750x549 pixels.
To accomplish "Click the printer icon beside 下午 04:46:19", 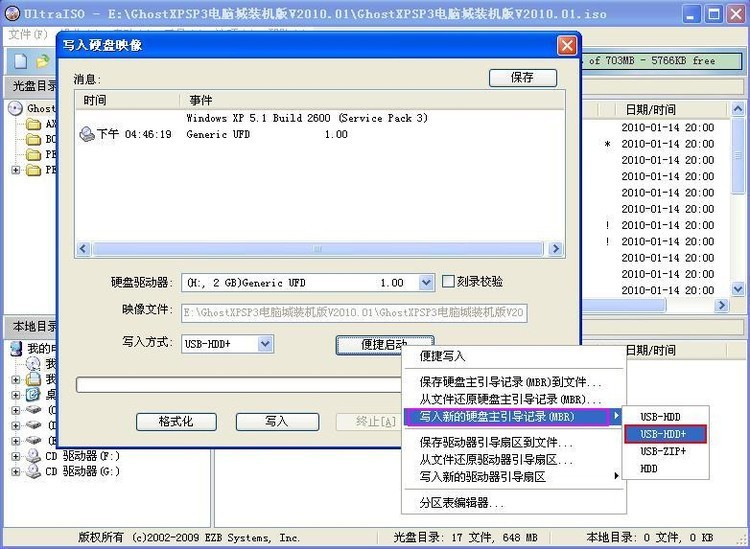I will (87, 134).
